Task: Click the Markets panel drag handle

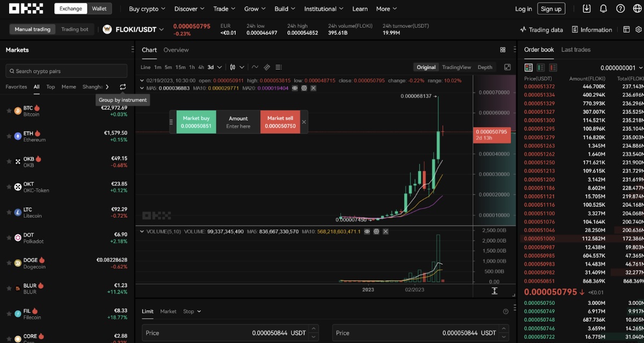Action: (133, 49)
